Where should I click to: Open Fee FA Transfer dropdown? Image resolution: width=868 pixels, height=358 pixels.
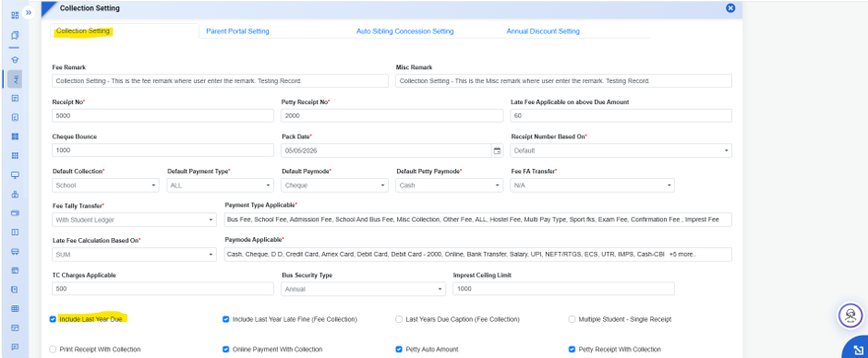tap(592, 185)
